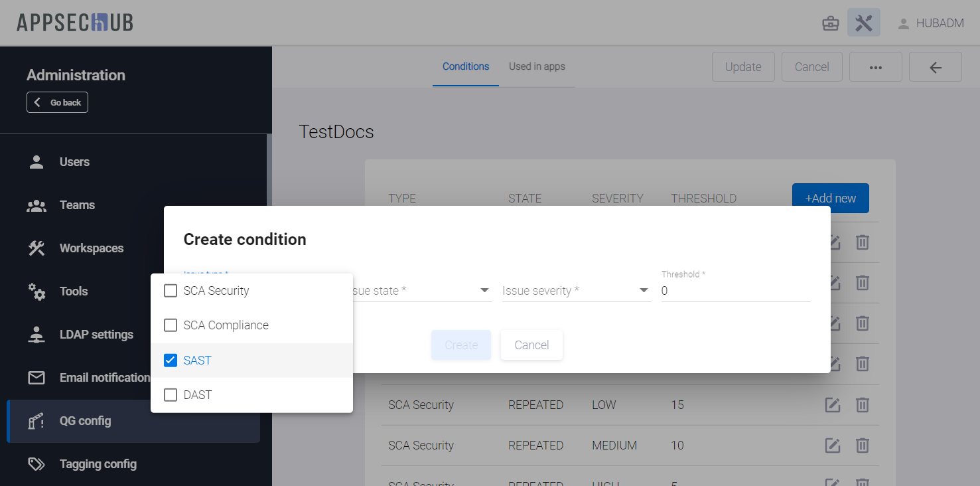Tick the DAST checkbox
The image size is (980, 486).
(x=171, y=395)
